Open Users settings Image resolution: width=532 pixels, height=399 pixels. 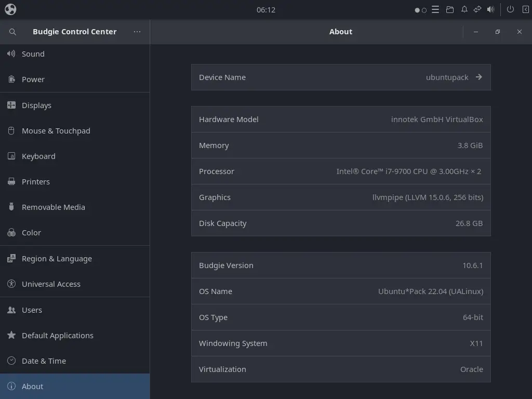pyautogui.click(x=32, y=310)
